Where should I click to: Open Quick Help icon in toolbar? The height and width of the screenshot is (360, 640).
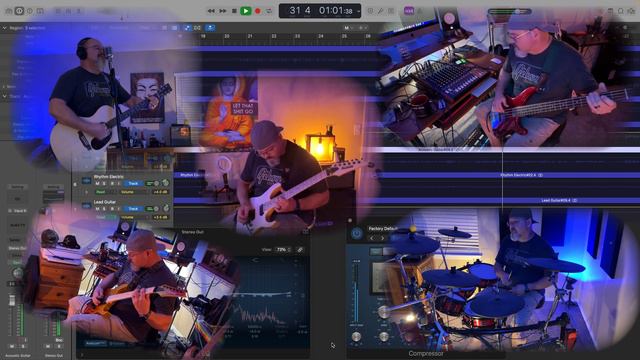(x=29, y=11)
